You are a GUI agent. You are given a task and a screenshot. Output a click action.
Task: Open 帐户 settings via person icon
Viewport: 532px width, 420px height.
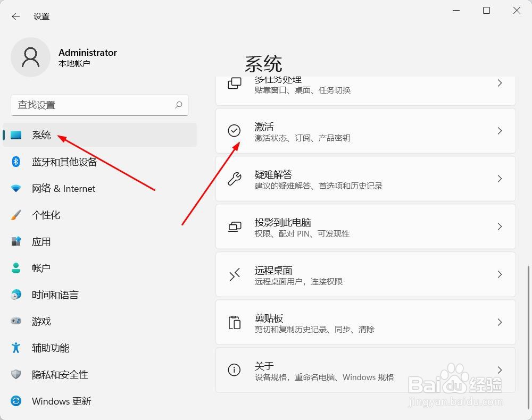point(16,268)
